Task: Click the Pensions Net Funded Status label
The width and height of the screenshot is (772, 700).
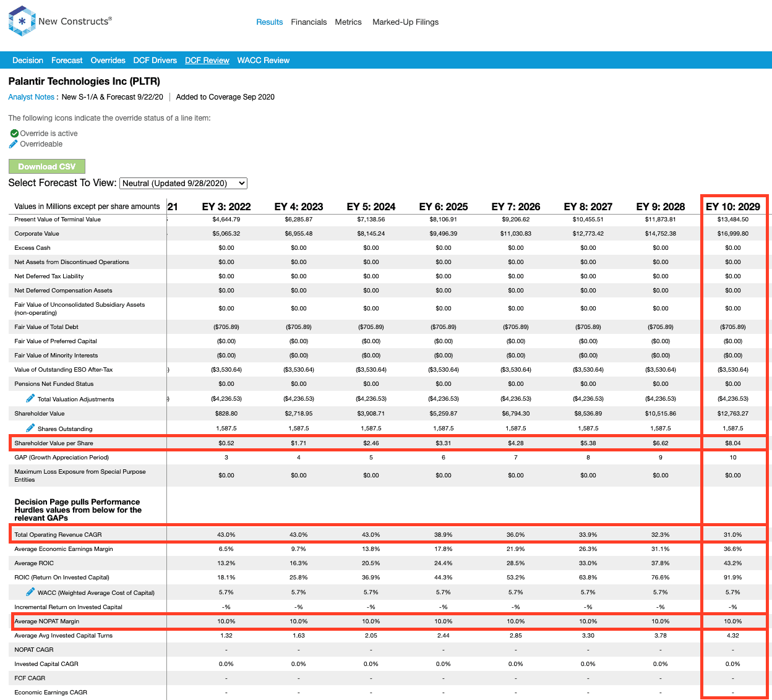Action: click(x=54, y=384)
